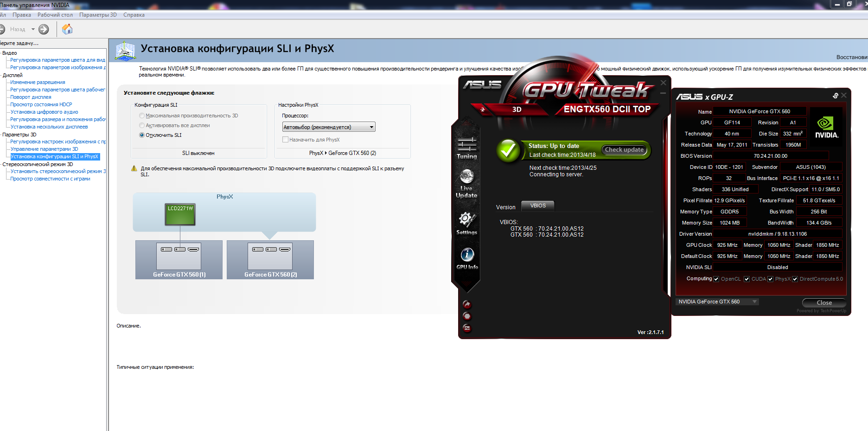Collapse the Стереоскопический режим 3D category
Viewport: 868px width, 431px height.
pos(38,164)
